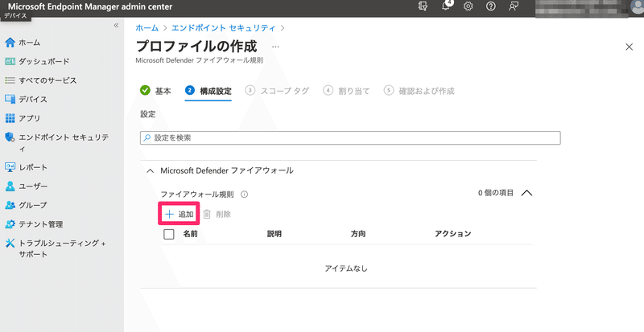Click the ホーム breadcrumb link
This screenshot has width=644, height=332.
pos(147,28)
